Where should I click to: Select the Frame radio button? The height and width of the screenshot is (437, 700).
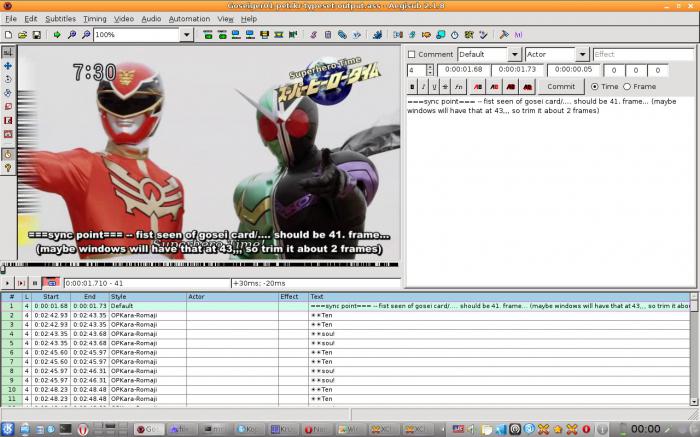(x=627, y=87)
